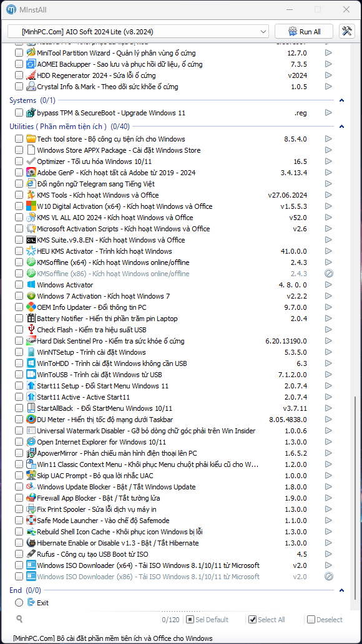Check the Hibernate Enable or Disable box
This screenshot has height=644, width=362.
(19, 543)
